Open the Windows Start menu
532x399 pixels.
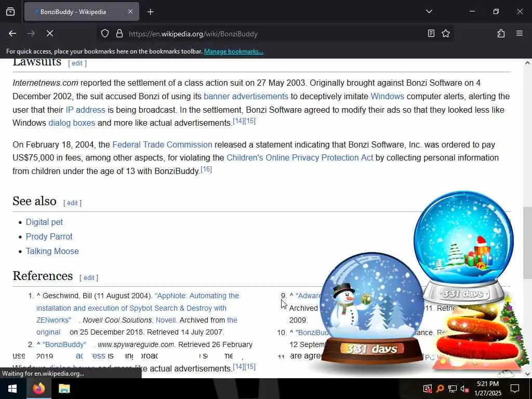click(x=12, y=389)
